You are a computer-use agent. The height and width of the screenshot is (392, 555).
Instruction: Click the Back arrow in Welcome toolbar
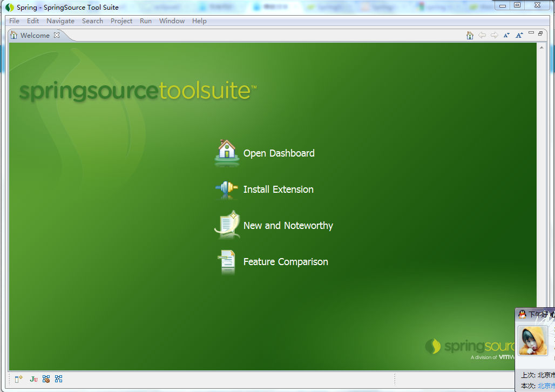pyautogui.click(x=482, y=35)
